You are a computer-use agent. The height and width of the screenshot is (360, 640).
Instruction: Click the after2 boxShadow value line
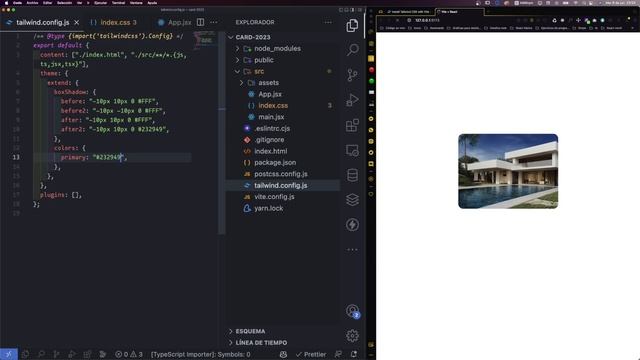(115, 129)
